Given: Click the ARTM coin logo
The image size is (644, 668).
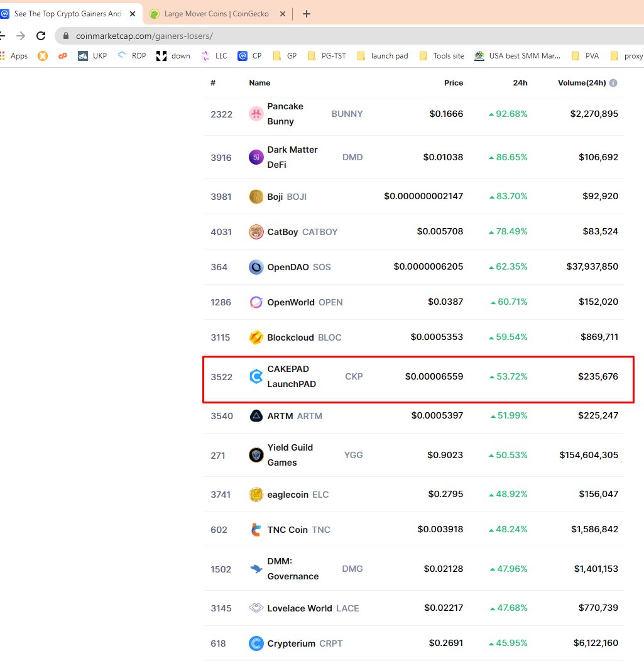Looking at the screenshot, I should click(256, 416).
